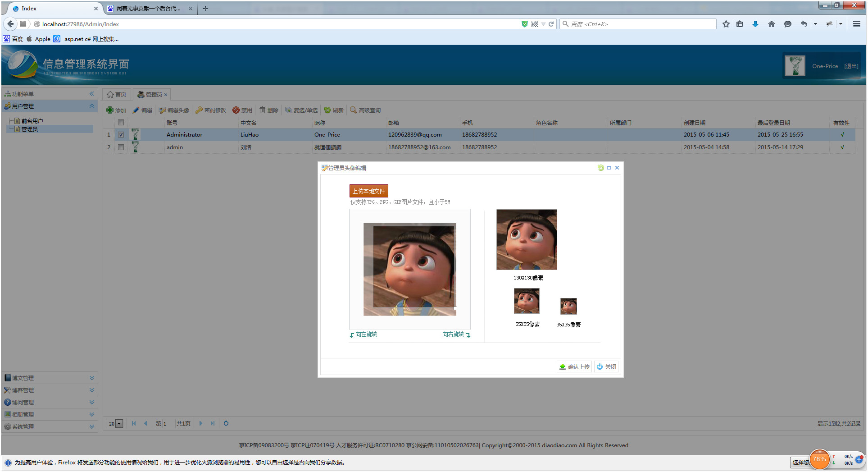Open the 编辑头像 avatar editing tool
868x472 pixels.
[x=174, y=110]
